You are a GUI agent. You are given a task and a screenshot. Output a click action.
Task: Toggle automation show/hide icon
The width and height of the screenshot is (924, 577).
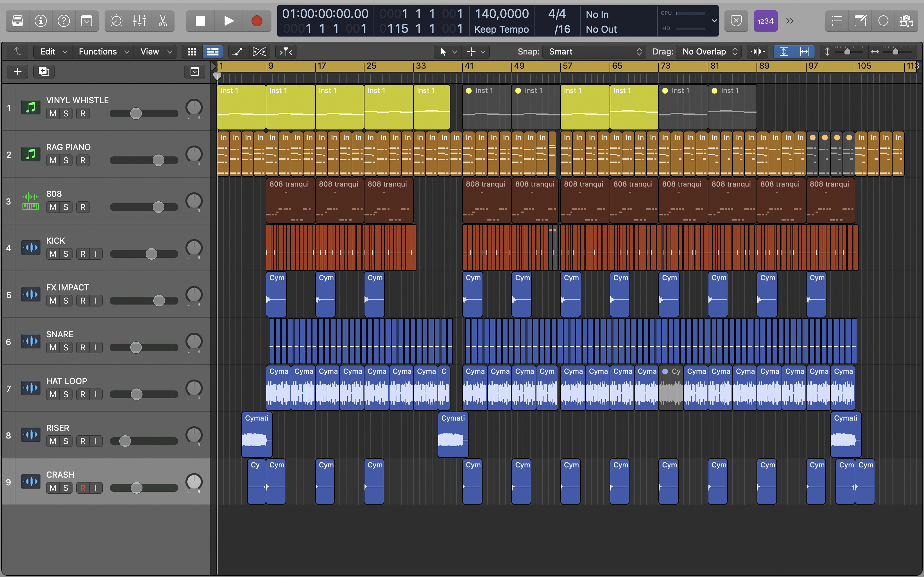click(238, 52)
